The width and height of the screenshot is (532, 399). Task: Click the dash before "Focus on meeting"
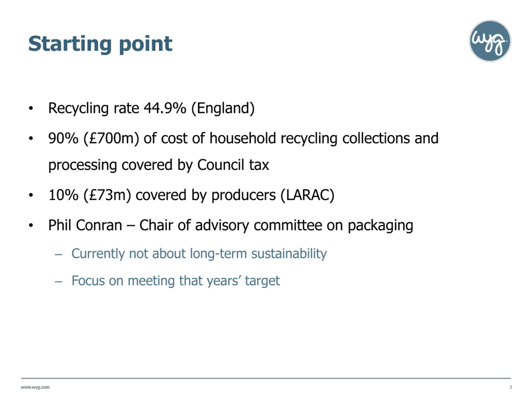(58, 281)
